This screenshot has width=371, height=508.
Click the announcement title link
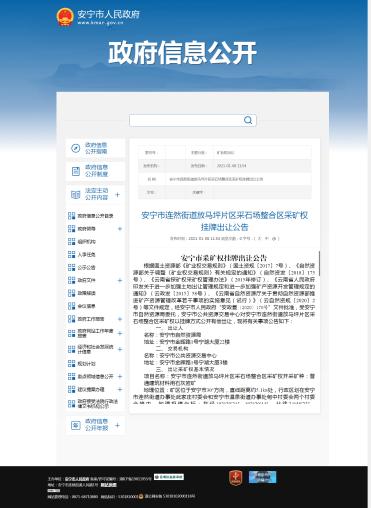[225, 221]
